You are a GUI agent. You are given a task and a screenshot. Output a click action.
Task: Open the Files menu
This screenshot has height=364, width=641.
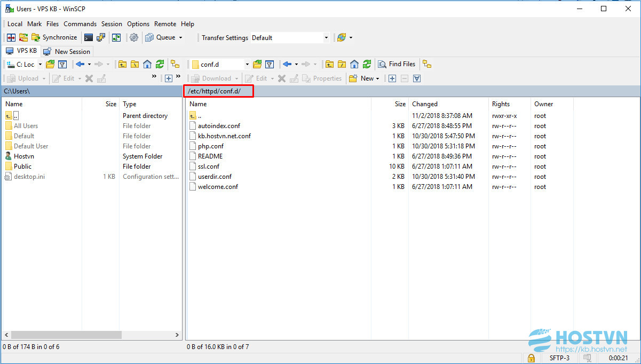coord(52,24)
